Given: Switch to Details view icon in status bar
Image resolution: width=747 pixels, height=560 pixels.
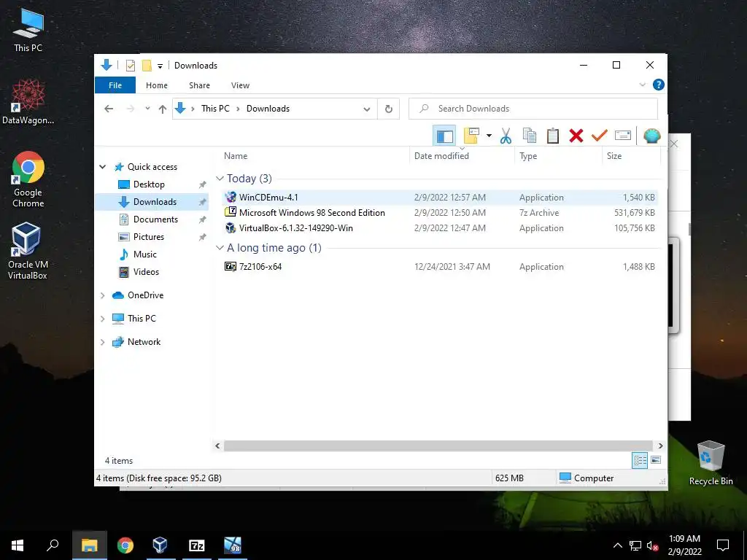Looking at the screenshot, I should point(640,461).
